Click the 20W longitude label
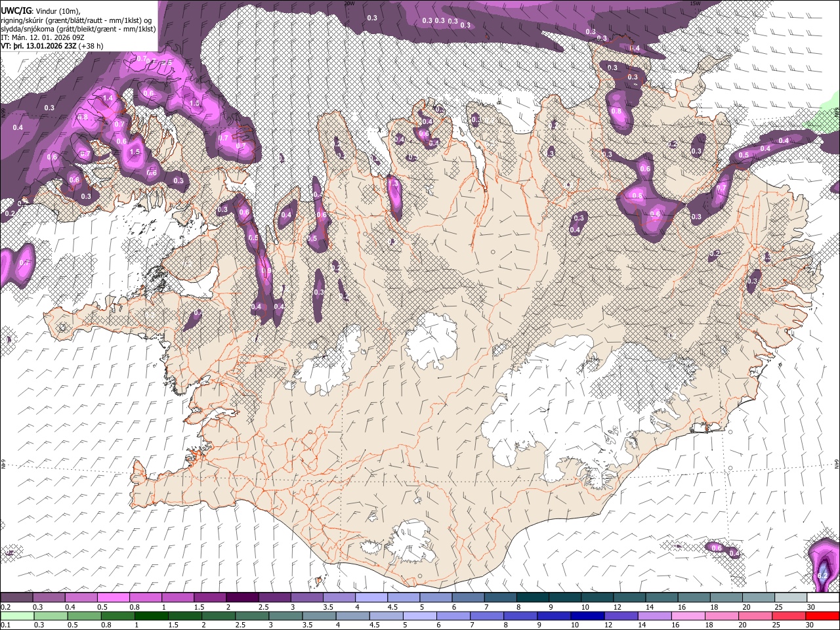Viewport: 840px width, 630px height. 349,3
